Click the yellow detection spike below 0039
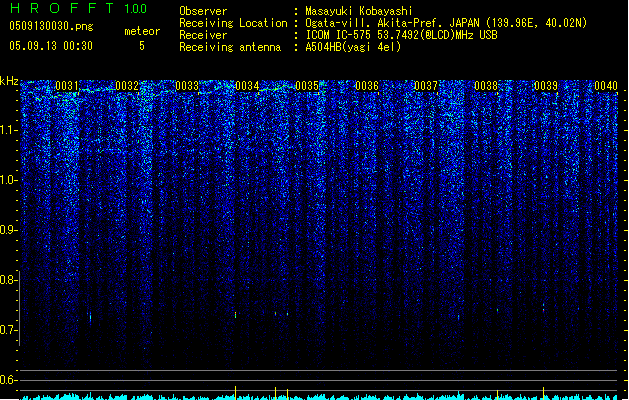This screenshot has width=629, height=400. (x=544, y=393)
